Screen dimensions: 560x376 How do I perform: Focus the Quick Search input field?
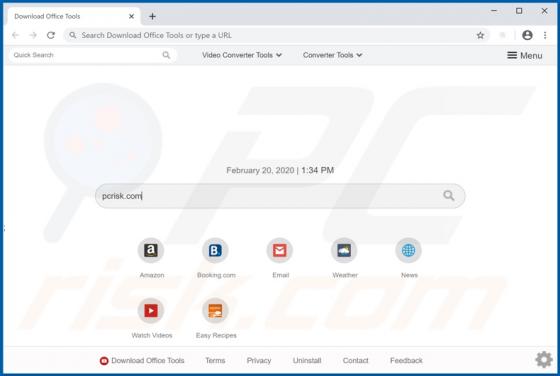pyautogui.click(x=92, y=55)
